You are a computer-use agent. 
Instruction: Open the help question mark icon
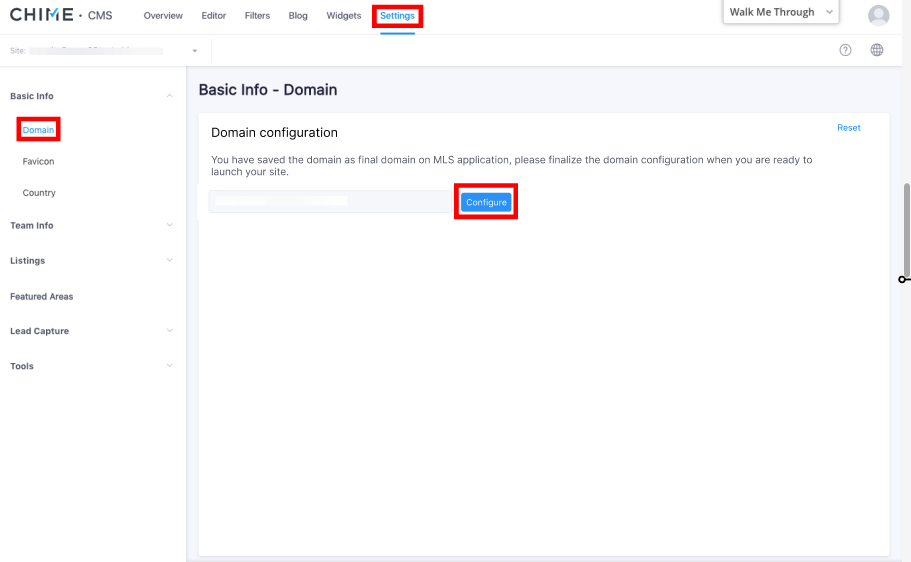click(845, 50)
